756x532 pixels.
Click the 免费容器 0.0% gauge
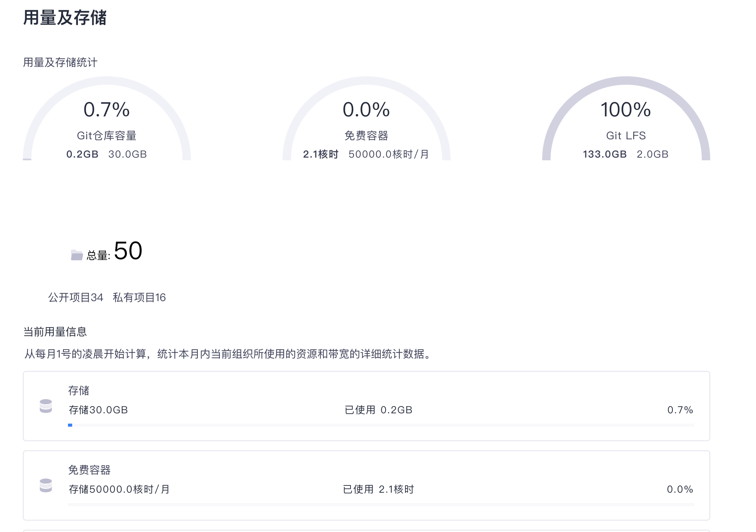coord(366,110)
